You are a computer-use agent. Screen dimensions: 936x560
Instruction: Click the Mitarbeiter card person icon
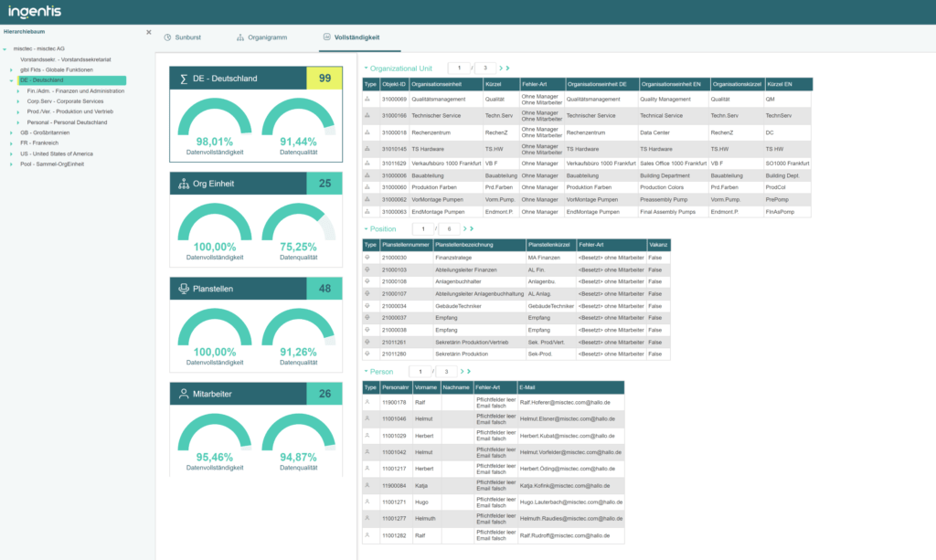[x=184, y=394]
